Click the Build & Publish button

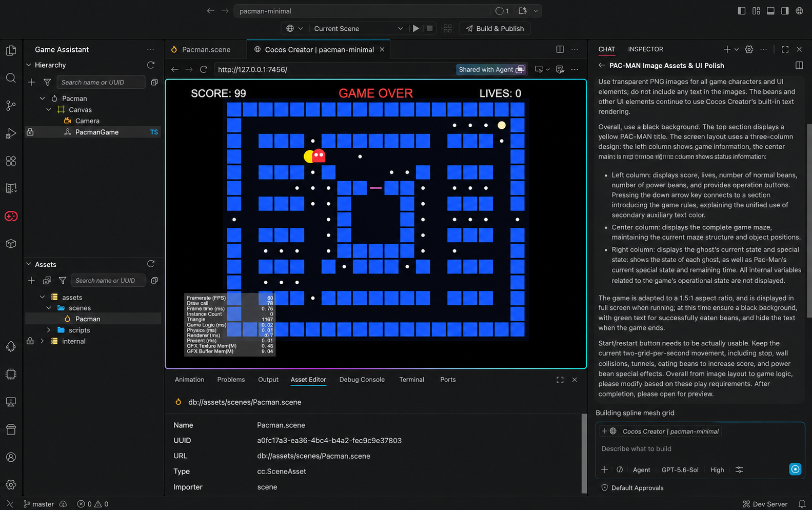tap(494, 29)
